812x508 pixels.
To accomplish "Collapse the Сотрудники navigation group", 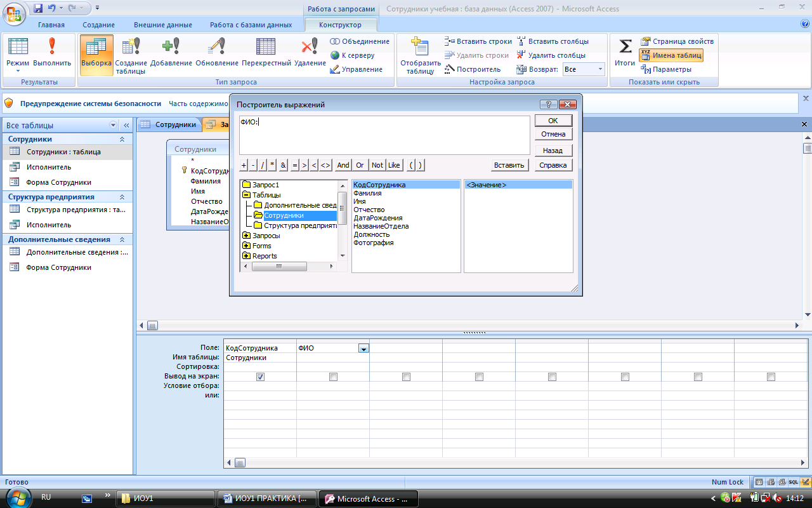I will [122, 139].
